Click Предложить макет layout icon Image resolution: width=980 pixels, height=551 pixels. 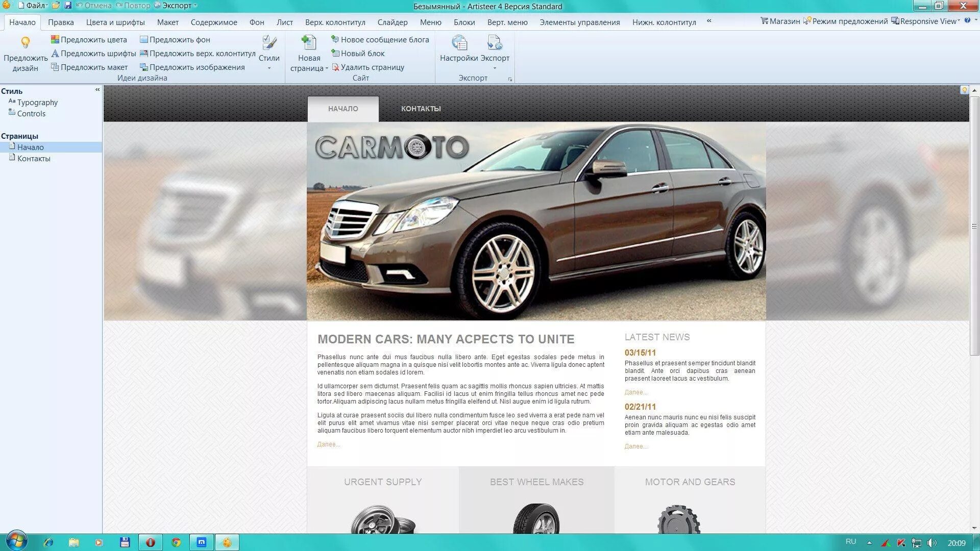[x=55, y=67]
